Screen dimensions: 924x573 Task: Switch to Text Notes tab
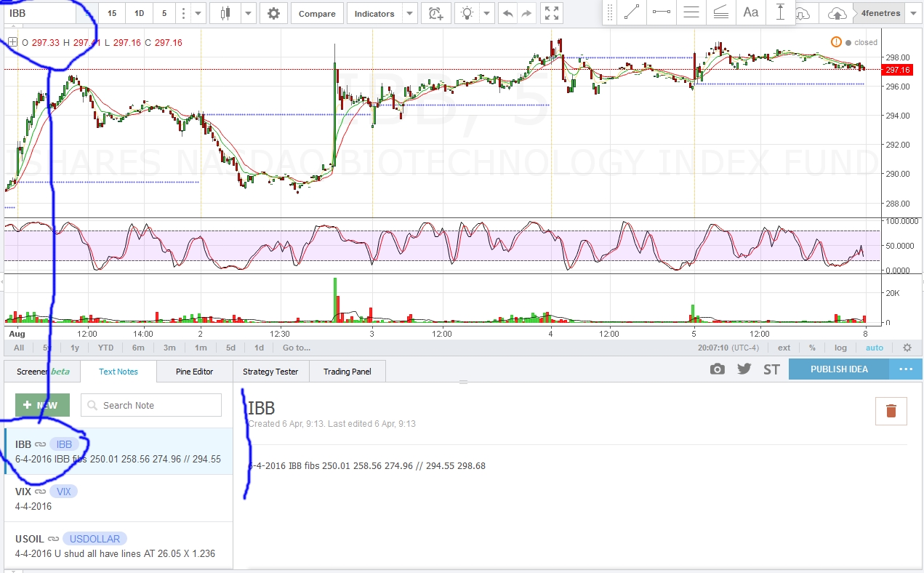click(118, 372)
